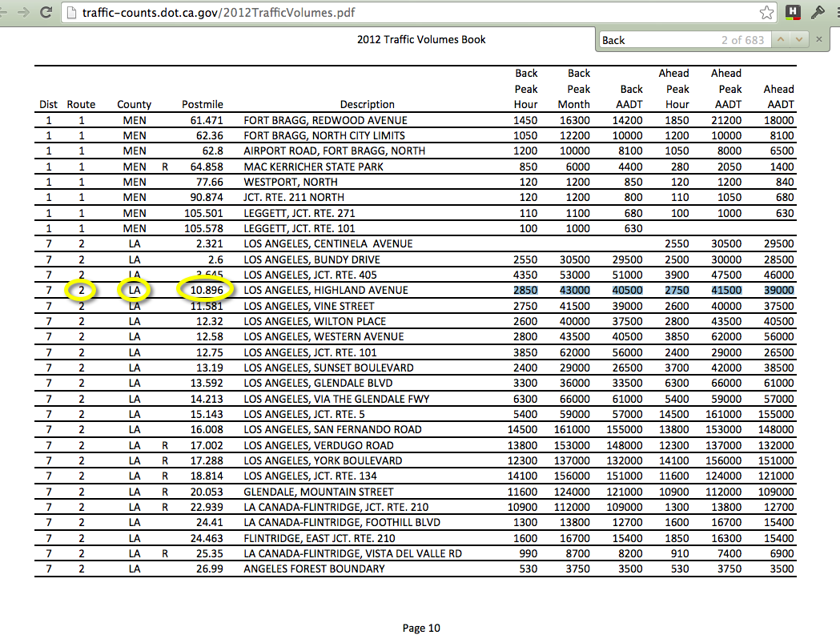Open the H extension icon
Viewport: 840px width, 643px height.
click(792, 12)
